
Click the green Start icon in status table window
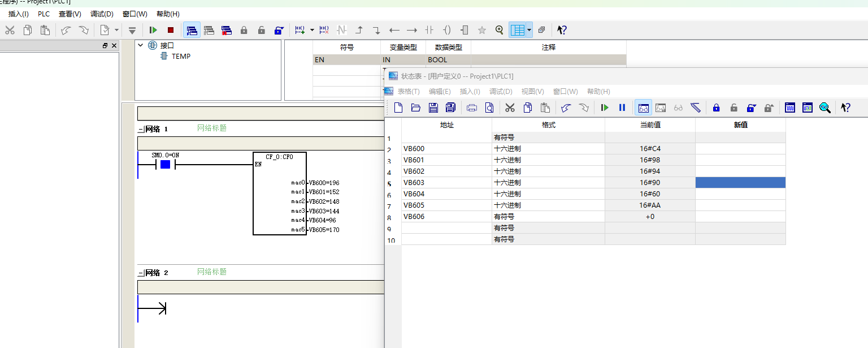coord(605,108)
